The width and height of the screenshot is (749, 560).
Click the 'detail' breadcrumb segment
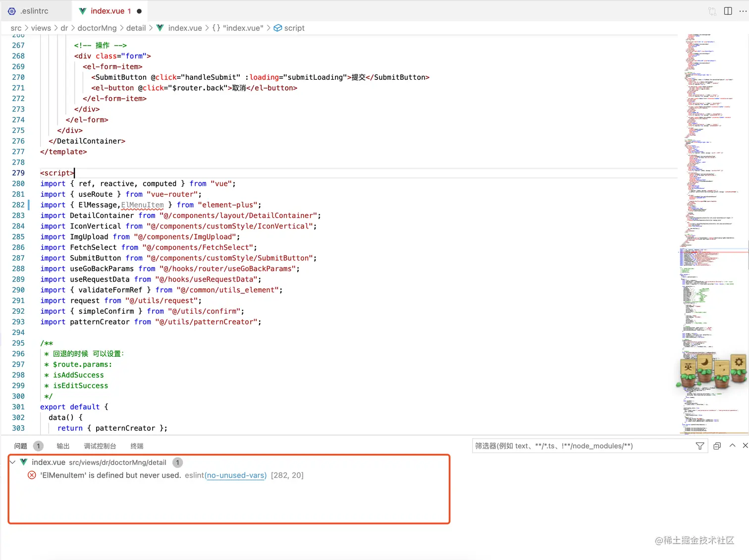[136, 28]
